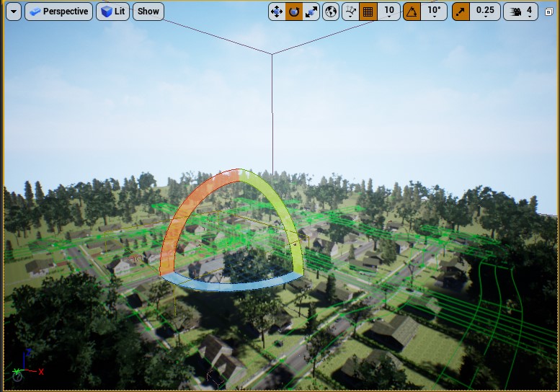Toggle rotation angle snapping
Screen dimensions: 560x392
click(x=412, y=12)
